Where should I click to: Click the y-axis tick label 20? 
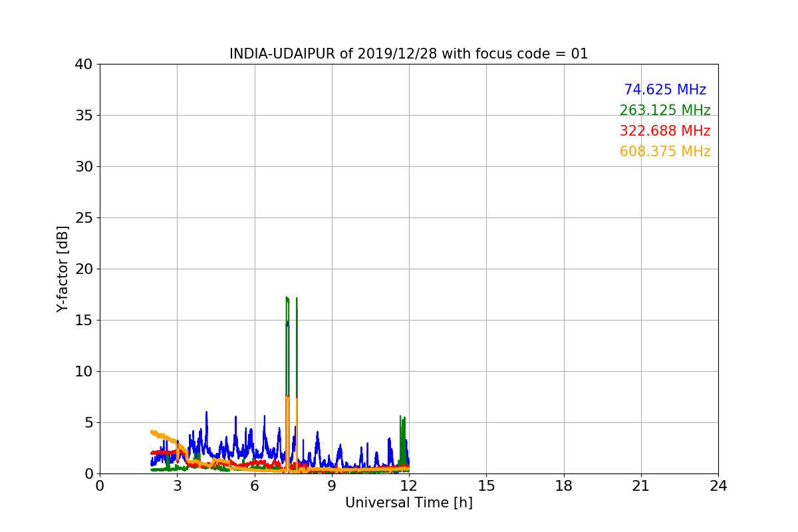click(x=83, y=269)
